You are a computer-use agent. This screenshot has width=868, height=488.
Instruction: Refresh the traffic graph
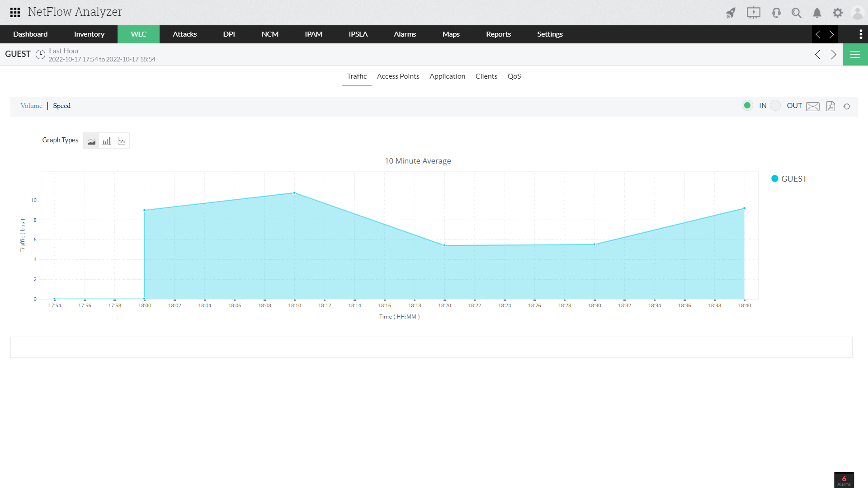tap(847, 106)
